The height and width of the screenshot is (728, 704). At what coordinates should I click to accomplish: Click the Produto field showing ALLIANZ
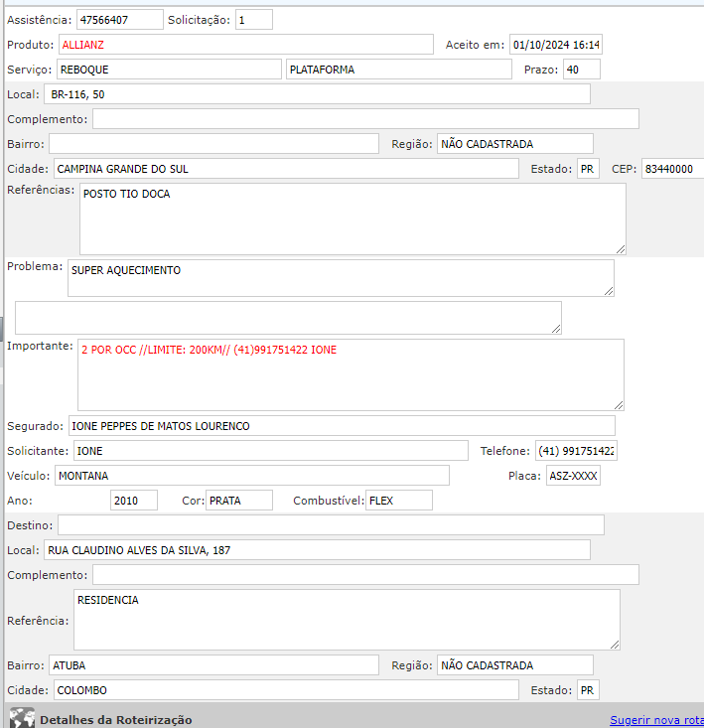click(x=246, y=45)
